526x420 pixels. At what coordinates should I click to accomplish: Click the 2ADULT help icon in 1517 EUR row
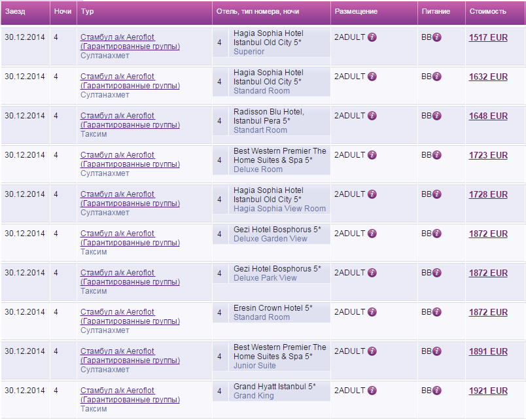372,37
